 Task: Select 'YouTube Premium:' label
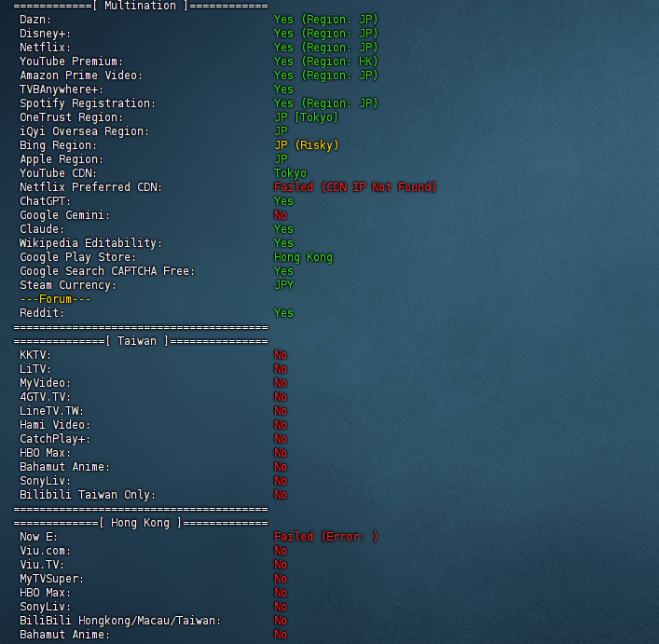(71, 62)
